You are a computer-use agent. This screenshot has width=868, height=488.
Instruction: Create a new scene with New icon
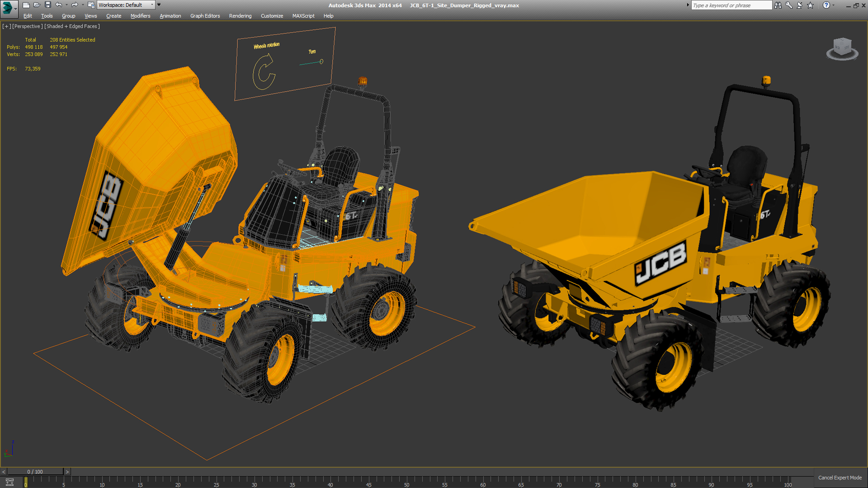point(26,5)
